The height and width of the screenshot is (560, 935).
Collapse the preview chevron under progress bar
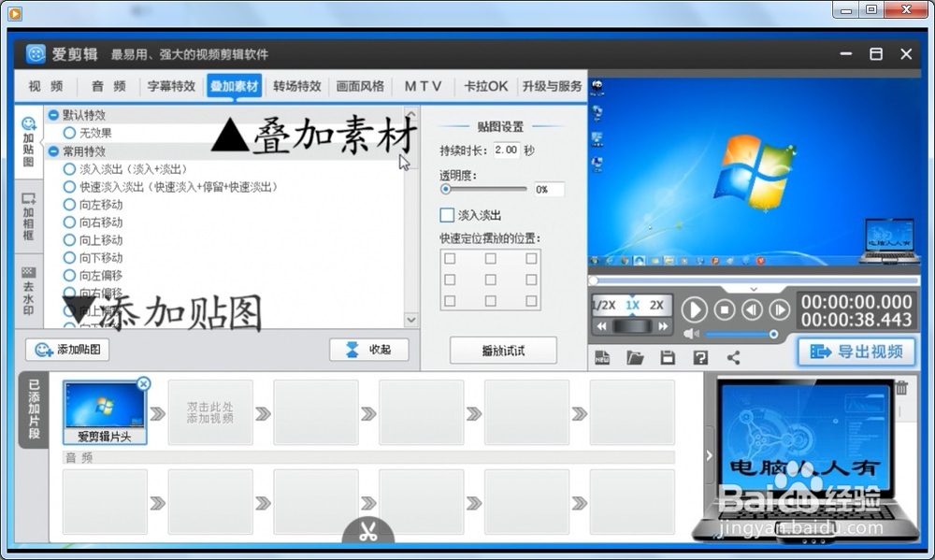click(x=754, y=289)
